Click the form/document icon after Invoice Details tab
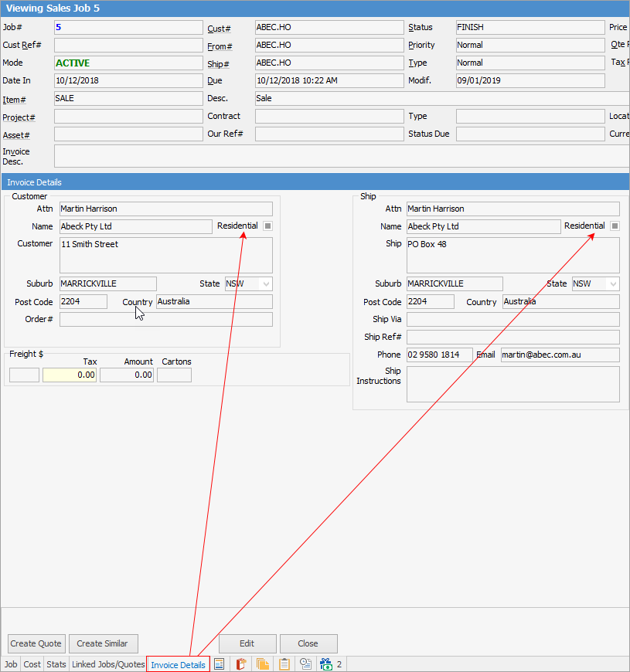This screenshot has height=672, width=630. 220,664
